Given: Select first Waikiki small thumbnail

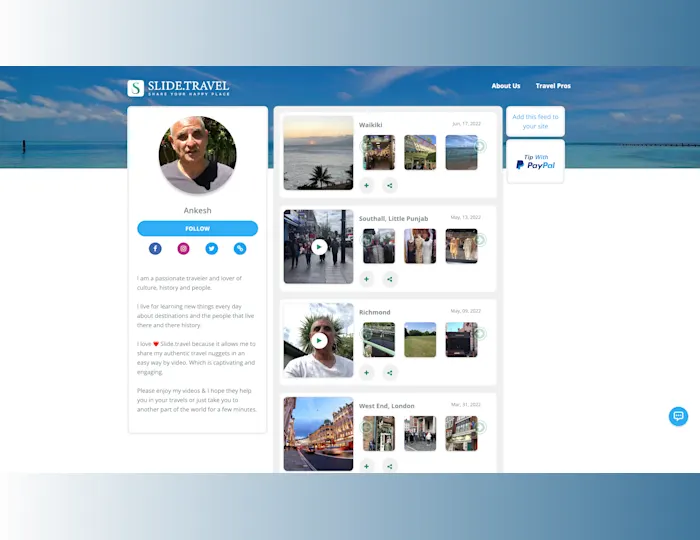Looking at the screenshot, I should tap(379, 153).
